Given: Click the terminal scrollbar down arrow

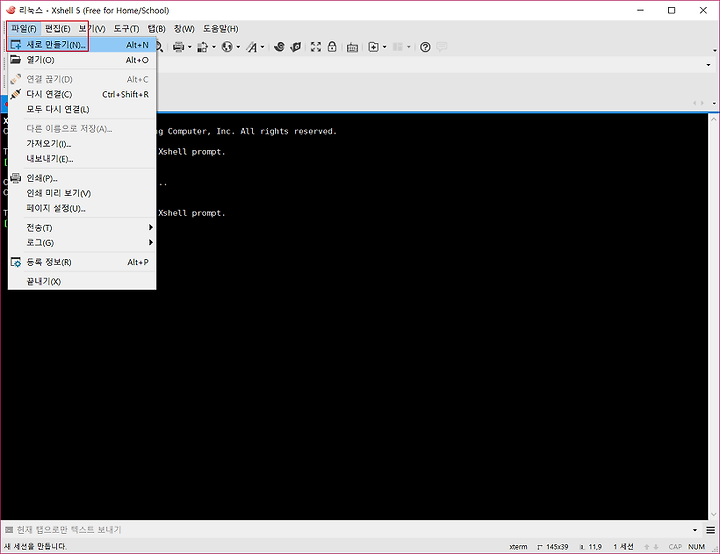Looking at the screenshot, I should click(713, 514).
